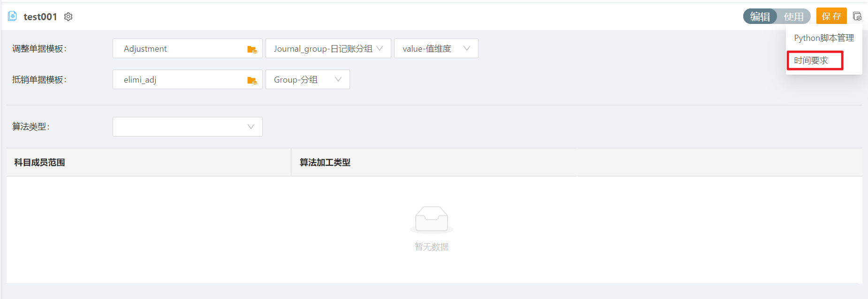This screenshot has width=868, height=299.
Task: Open the 算法类型 dropdown
Action: 188,127
